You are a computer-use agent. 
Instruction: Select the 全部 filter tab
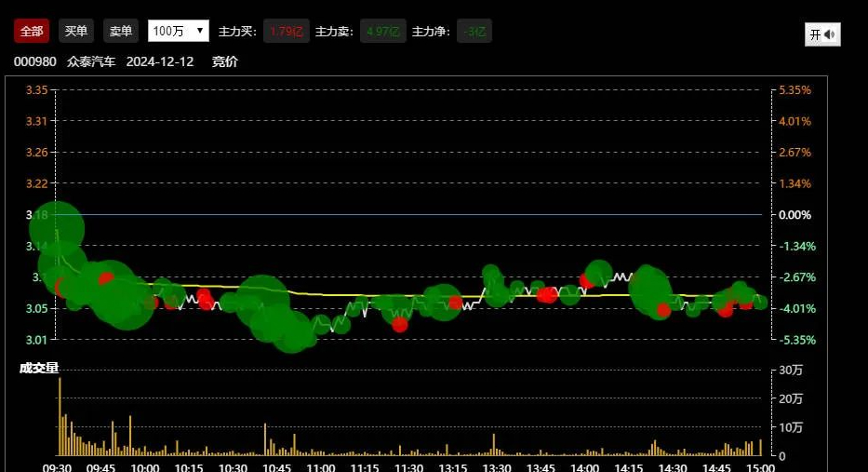(31, 31)
